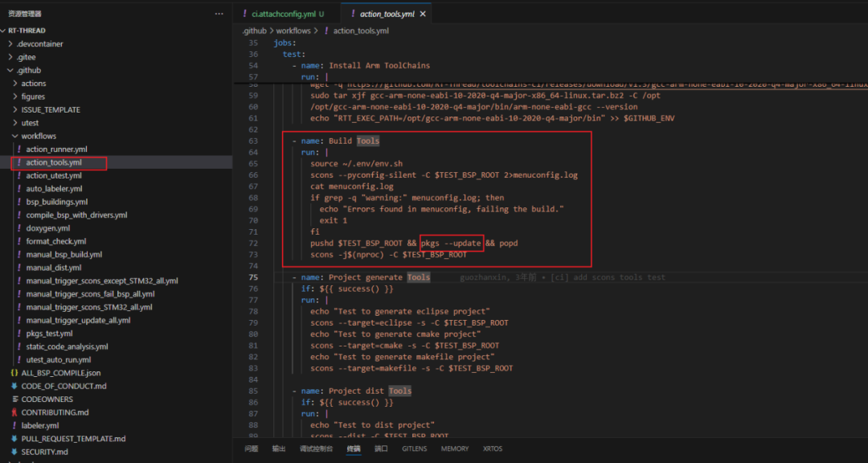The height and width of the screenshot is (463, 868).
Task: Open manual_trigger_scons_fail_bsp_all.yml file
Action: click(90, 294)
